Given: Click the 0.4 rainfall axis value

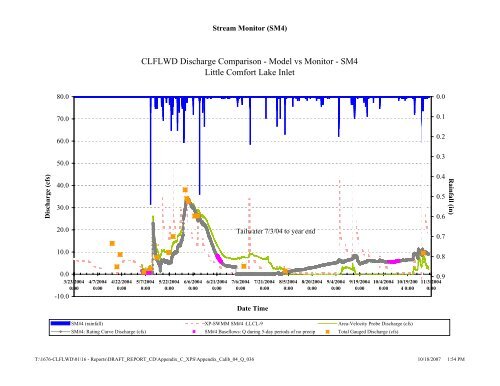Looking at the screenshot, I should 440,176.
